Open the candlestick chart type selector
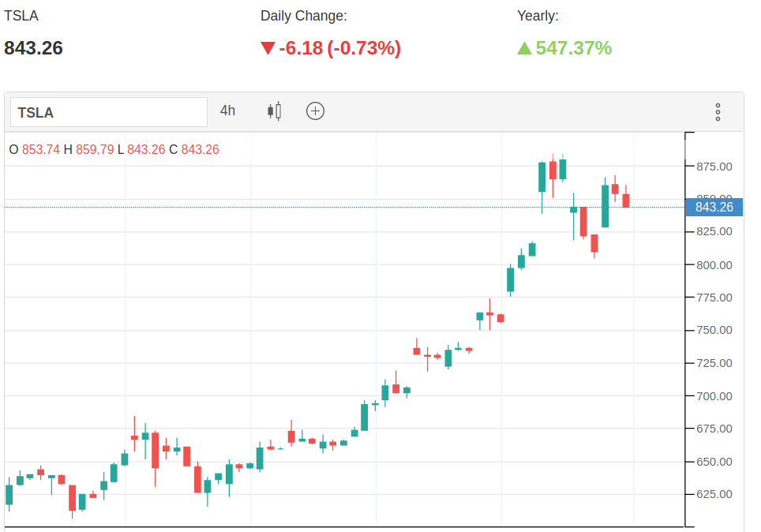761x532 pixels. pos(274,111)
